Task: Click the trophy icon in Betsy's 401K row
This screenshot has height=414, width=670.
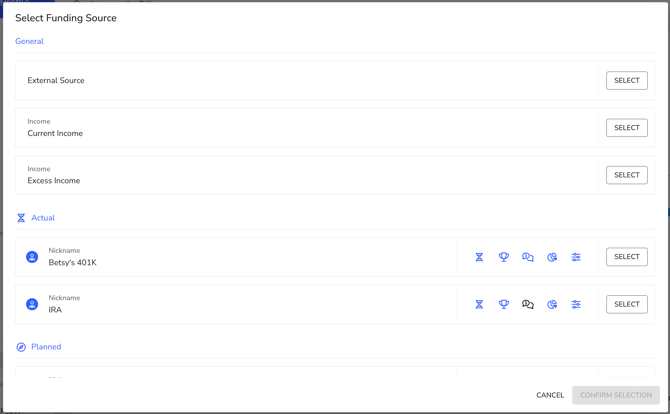Action: tap(504, 257)
